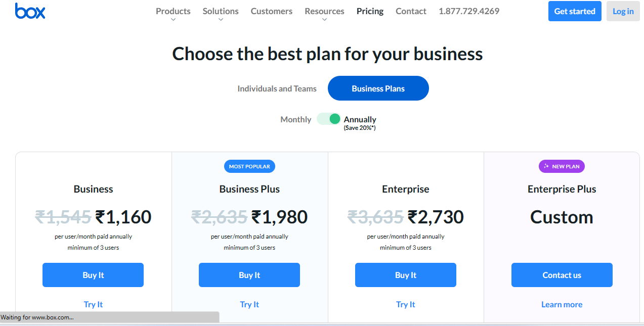Buy the Business Plus plan
The height and width of the screenshot is (326, 644).
click(249, 275)
